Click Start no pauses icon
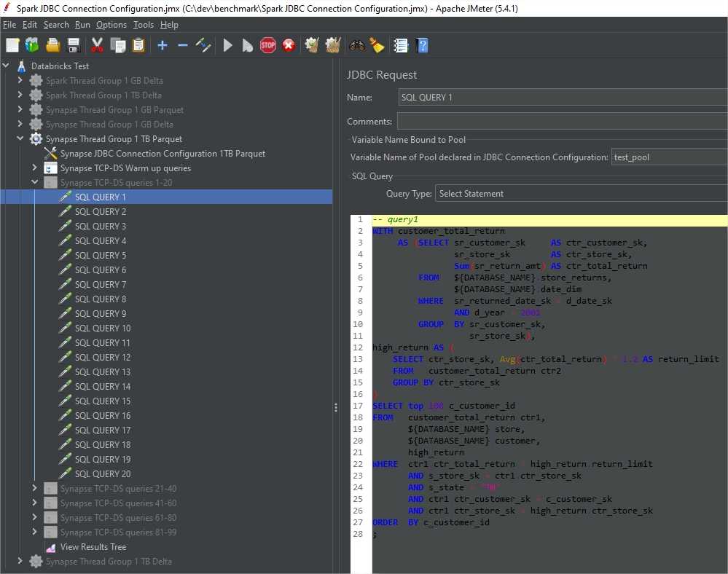 (248, 45)
